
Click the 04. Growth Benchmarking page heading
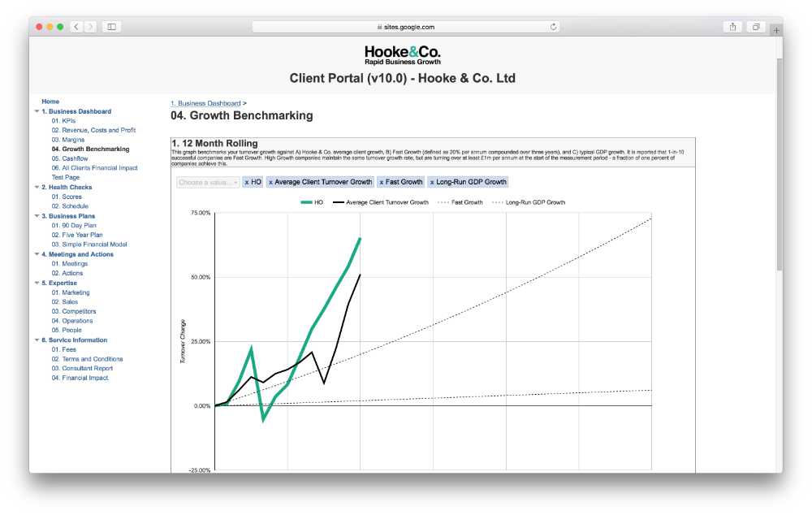click(242, 115)
